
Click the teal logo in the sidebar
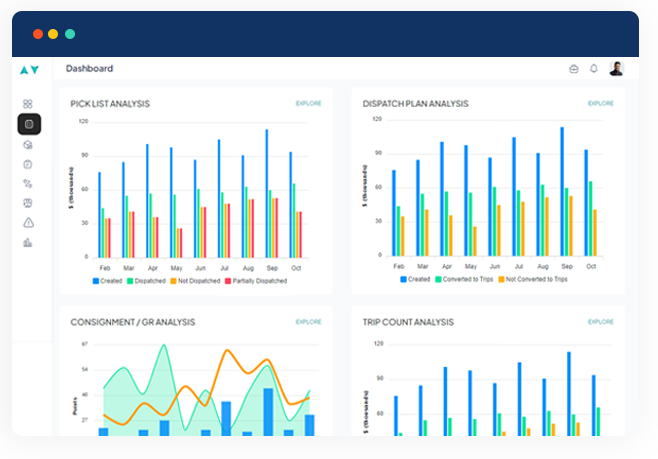[29, 70]
